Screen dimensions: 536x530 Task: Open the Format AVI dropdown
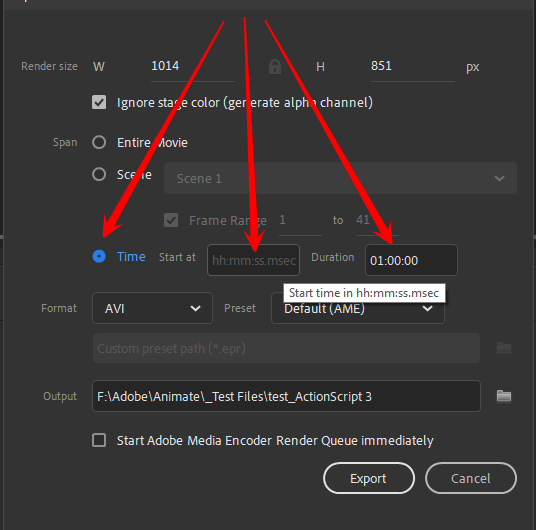coord(152,308)
